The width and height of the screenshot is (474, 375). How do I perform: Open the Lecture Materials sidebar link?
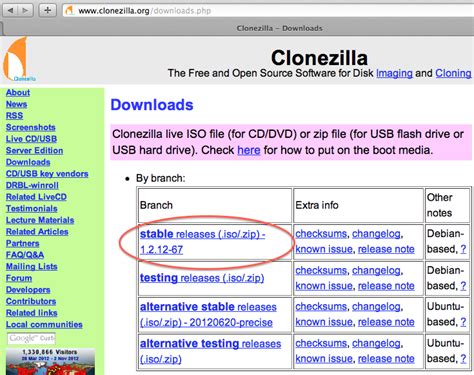point(40,220)
